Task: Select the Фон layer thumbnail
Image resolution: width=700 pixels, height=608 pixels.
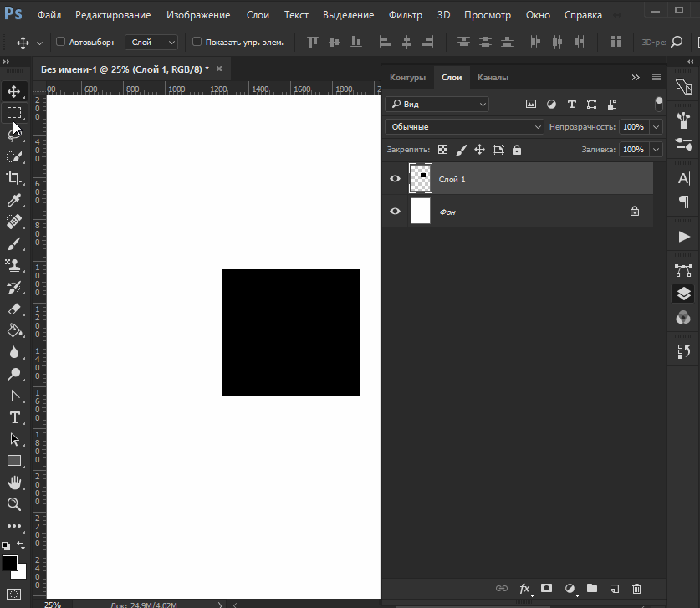Action: (421, 212)
